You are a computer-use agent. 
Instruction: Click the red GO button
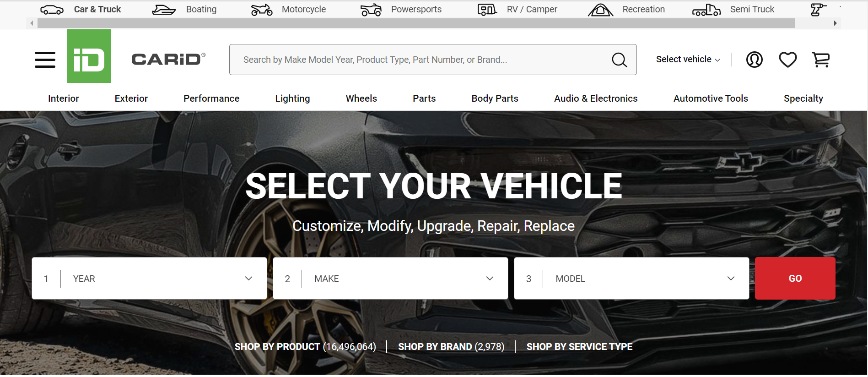point(795,279)
